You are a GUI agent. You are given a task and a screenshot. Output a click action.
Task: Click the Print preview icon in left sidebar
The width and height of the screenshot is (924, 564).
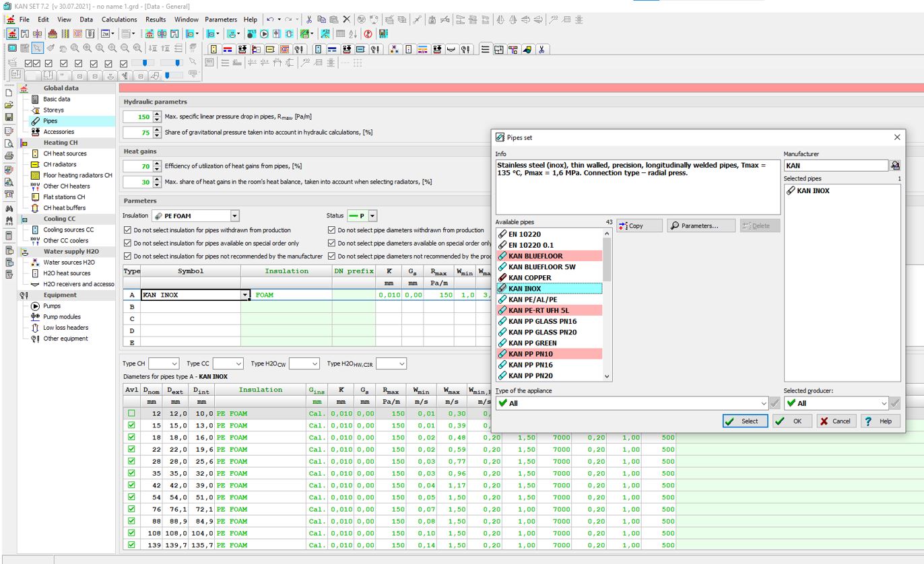tap(9, 143)
